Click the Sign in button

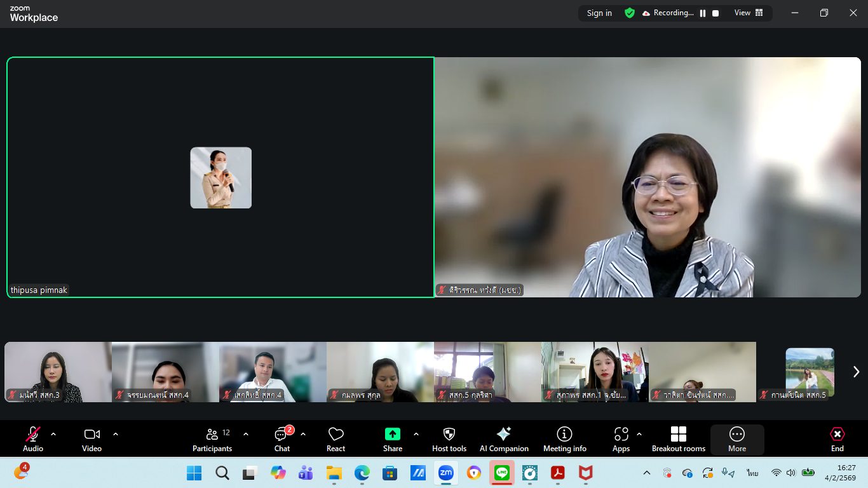tap(599, 13)
